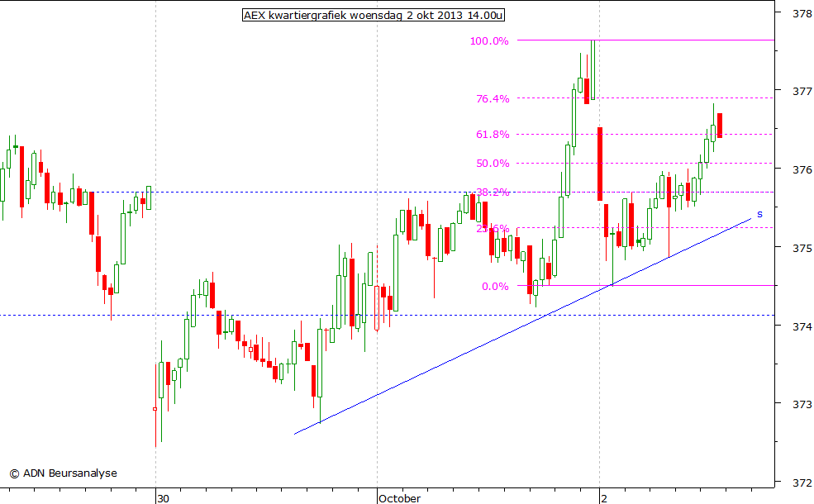Click the date label 2 on time axis
814x504 pixels.
coord(604,498)
